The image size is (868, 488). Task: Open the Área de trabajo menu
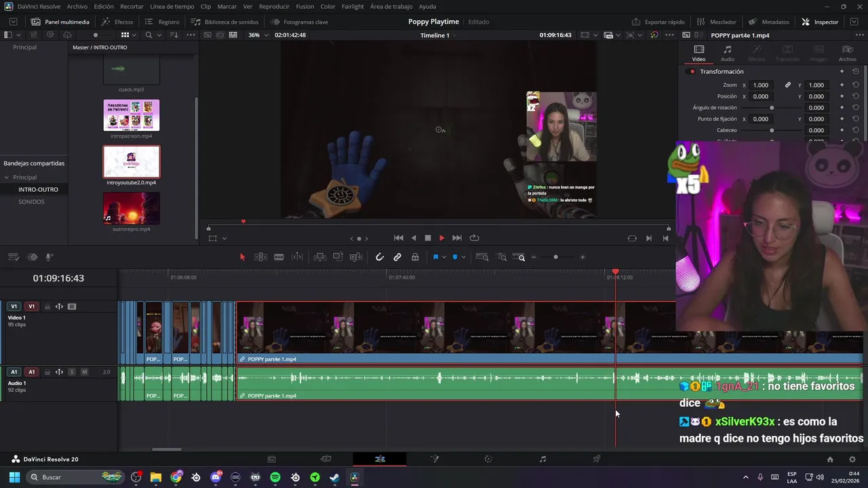[x=391, y=6]
